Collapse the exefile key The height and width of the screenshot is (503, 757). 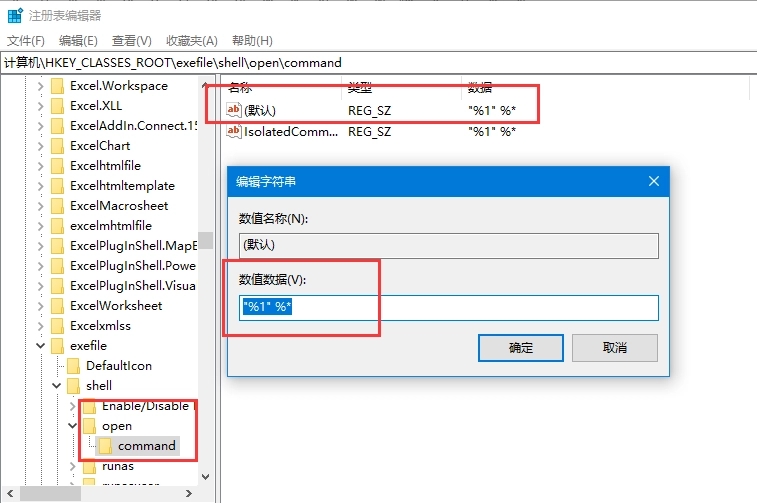coord(41,346)
